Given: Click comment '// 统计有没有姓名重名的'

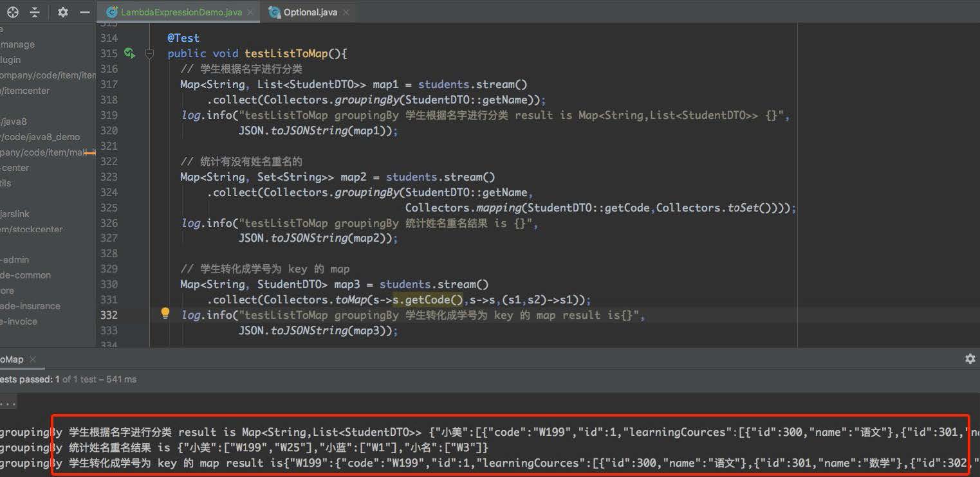Looking at the screenshot, I should [241, 161].
